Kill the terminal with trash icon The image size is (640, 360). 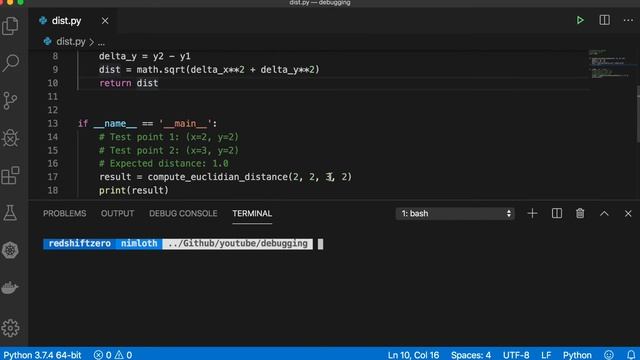(x=580, y=213)
